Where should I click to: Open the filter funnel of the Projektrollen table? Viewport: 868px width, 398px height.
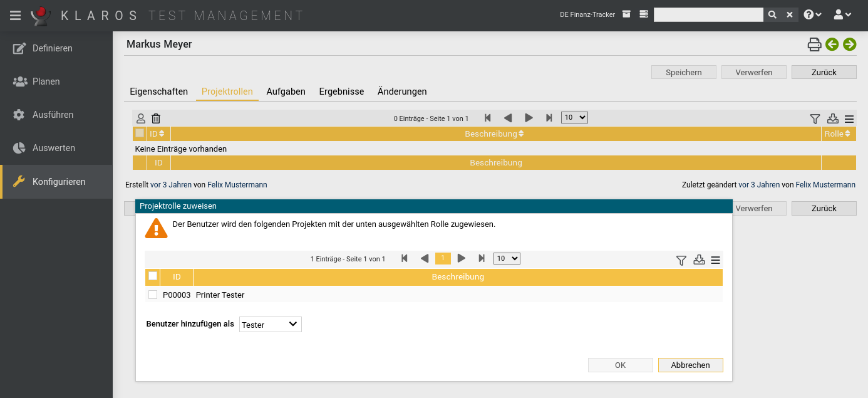click(815, 118)
